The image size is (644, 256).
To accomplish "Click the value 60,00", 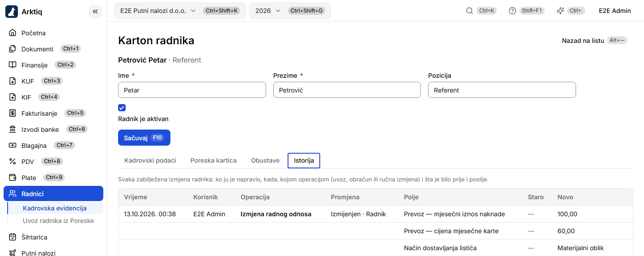I will (566, 231).
